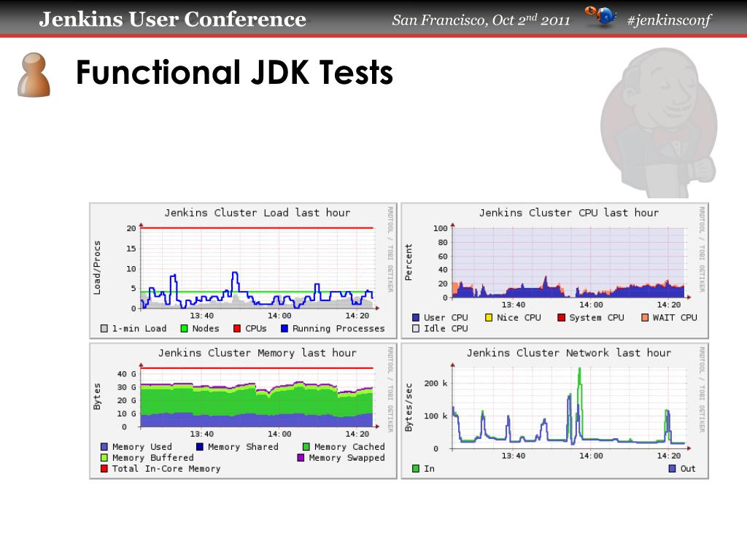Click the Functional JDK Tests heading
The image size is (747, 560).
pos(234,72)
